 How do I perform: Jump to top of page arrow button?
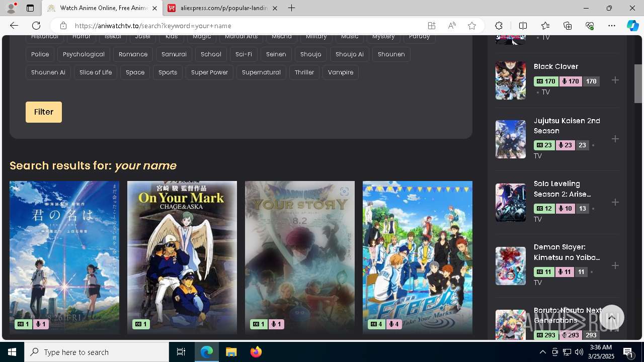coord(612,317)
